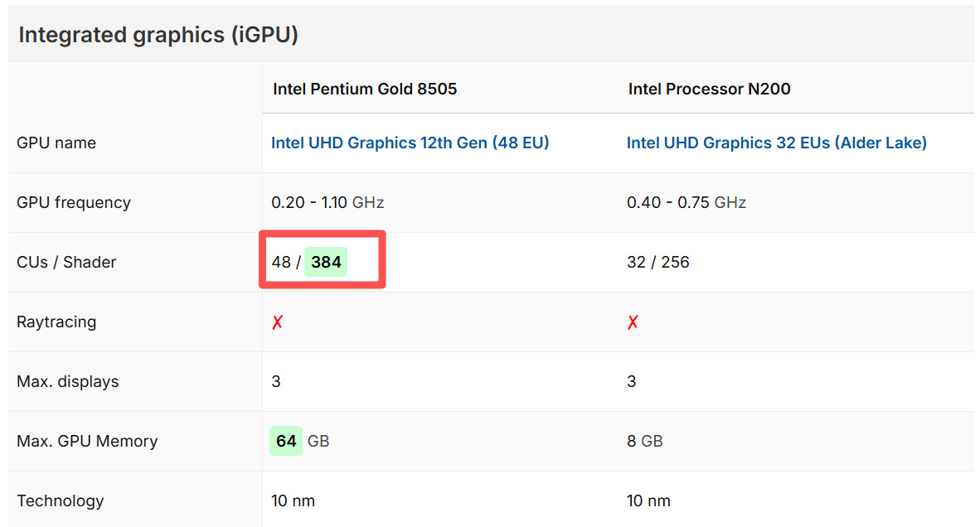This screenshot has width=980, height=527.
Task: Click the 0.20 - 1.10 GHz frequency value
Action: click(x=327, y=202)
